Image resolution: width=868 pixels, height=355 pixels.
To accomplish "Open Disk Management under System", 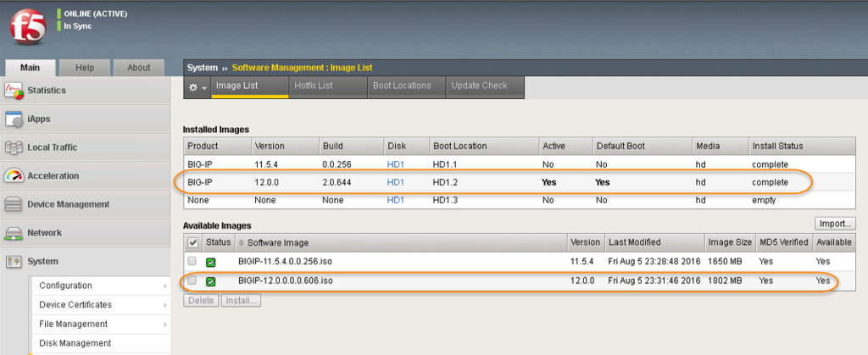I will click(100, 343).
